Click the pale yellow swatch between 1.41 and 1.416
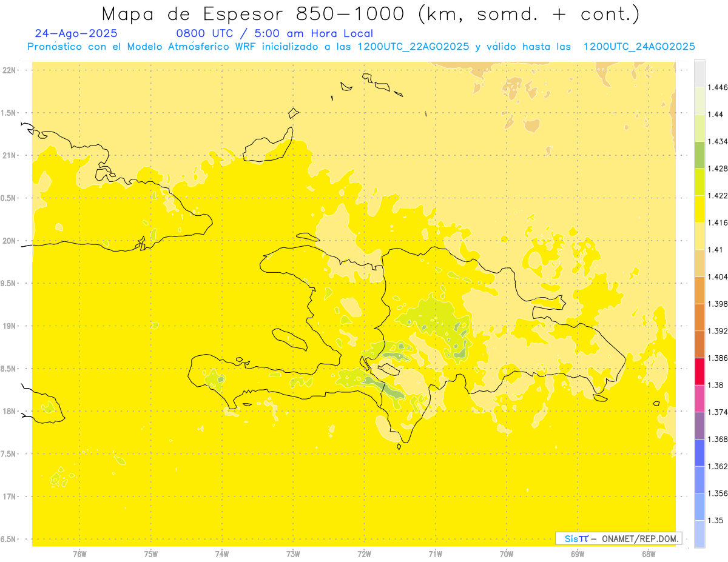Screen dimensions: 728x562 tap(699, 236)
